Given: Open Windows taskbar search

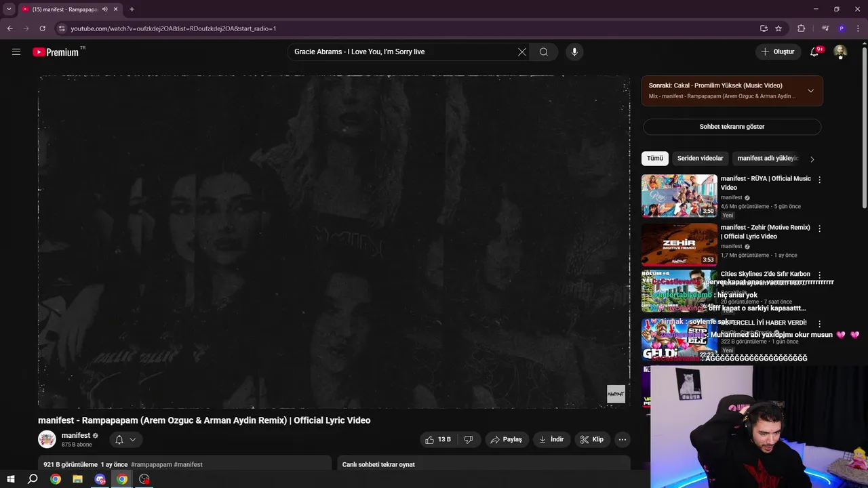Looking at the screenshot, I should [33, 479].
